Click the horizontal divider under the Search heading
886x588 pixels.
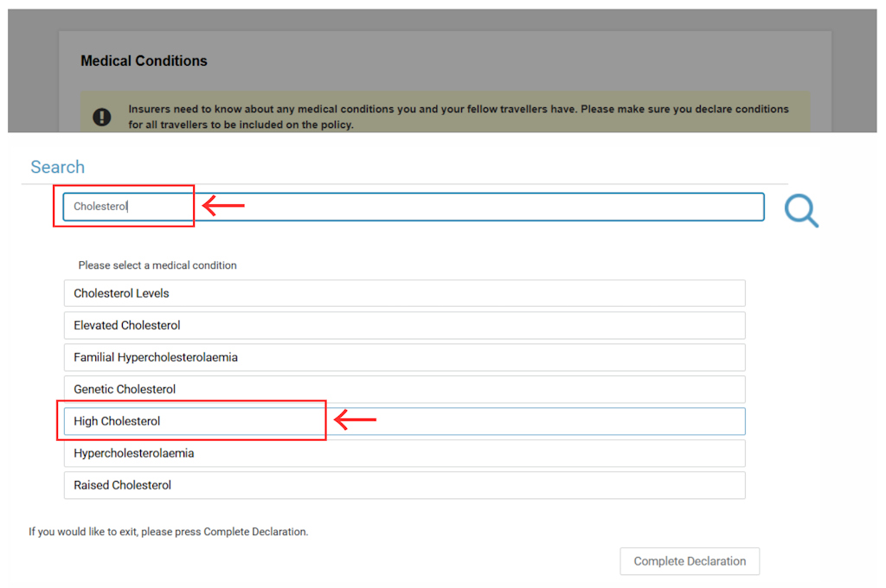[405, 184]
